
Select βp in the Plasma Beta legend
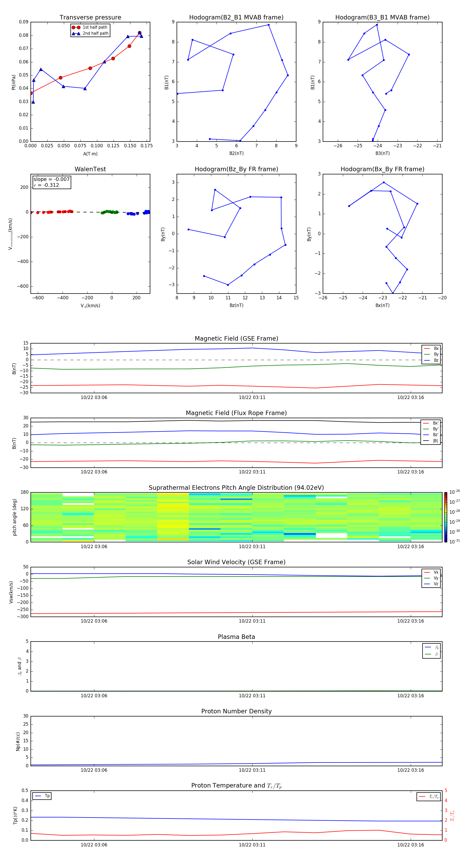tap(431, 647)
